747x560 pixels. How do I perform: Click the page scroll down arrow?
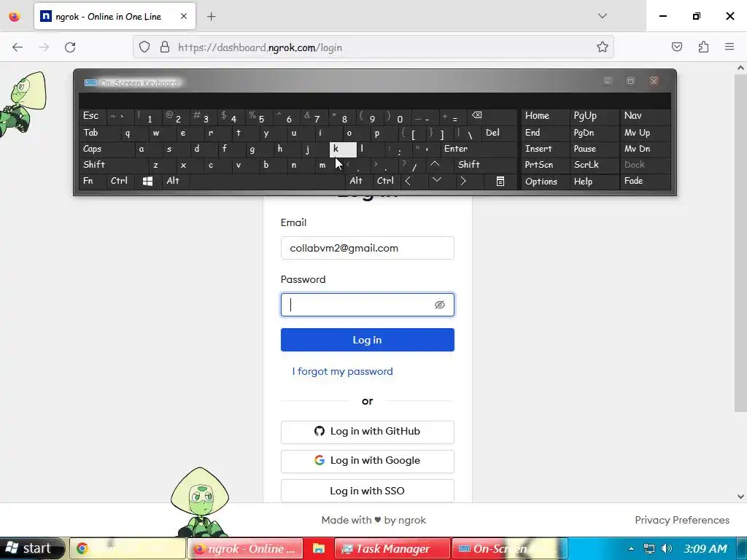click(741, 496)
